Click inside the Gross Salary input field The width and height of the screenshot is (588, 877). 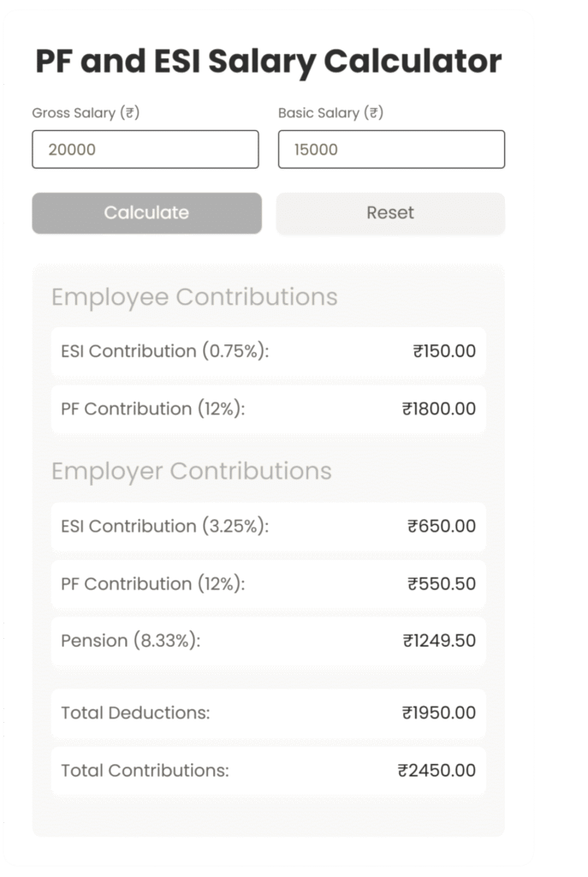tap(145, 149)
